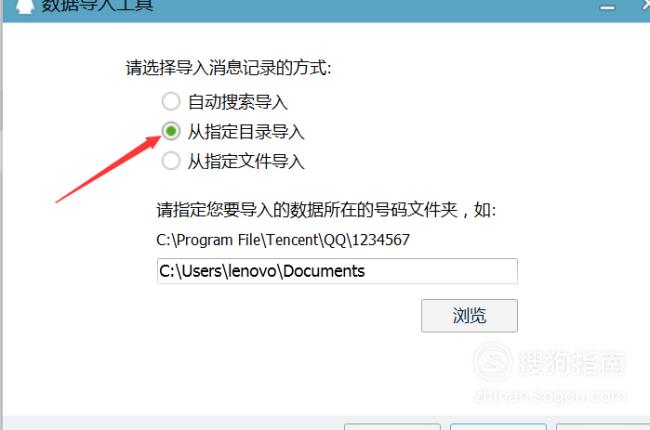Select the 自动搜索导入 radio button
Viewport: 650px width, 430px height.
click(171, 101)
